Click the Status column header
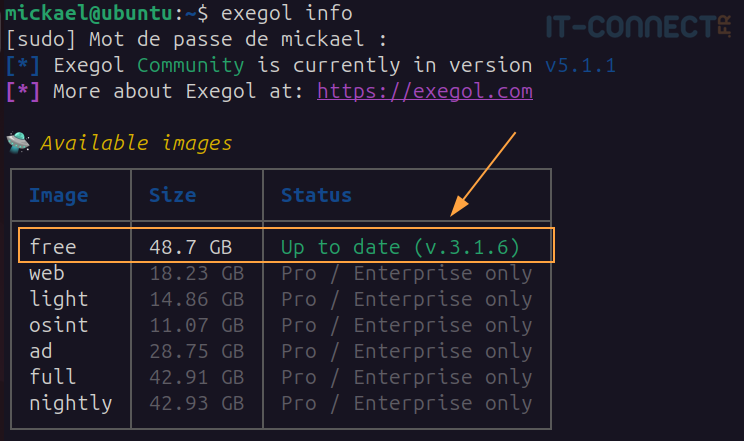 click(316, 195)
